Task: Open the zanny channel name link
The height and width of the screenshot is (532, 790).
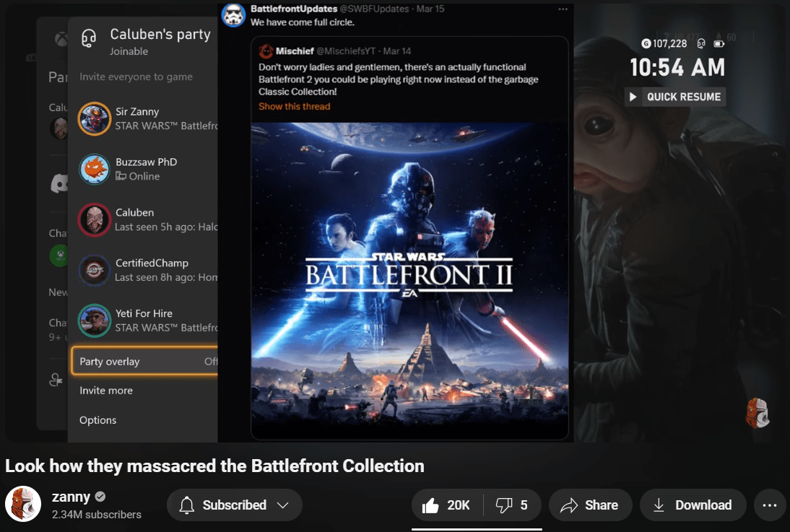Action: click(71, 497)
